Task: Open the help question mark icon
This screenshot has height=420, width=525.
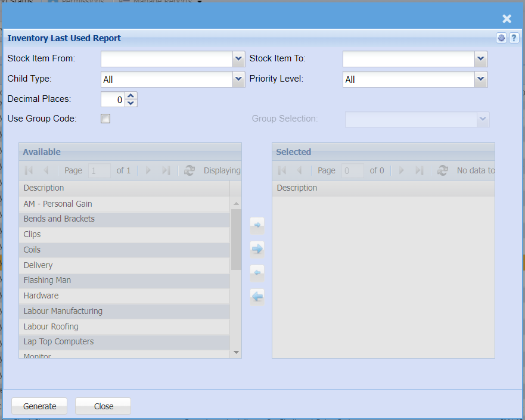Action: click(514, 38)
